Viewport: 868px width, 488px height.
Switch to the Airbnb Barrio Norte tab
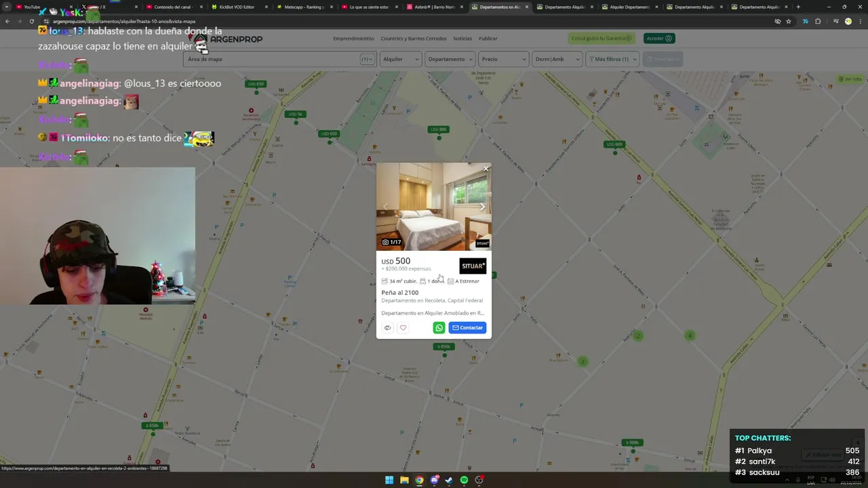pyautogui.click(x=434, y=7)
